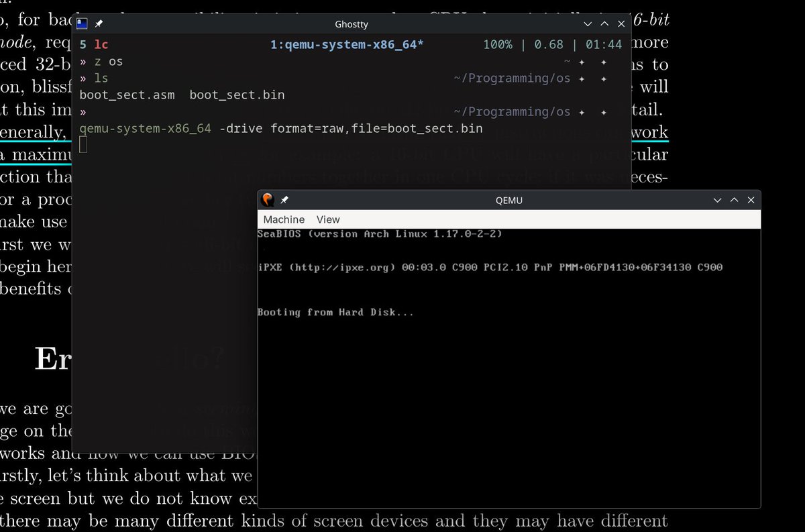Click the terminal block cursor in Ghostty
805x532 pixels.
pyautogui.click(x=83, y=144)
